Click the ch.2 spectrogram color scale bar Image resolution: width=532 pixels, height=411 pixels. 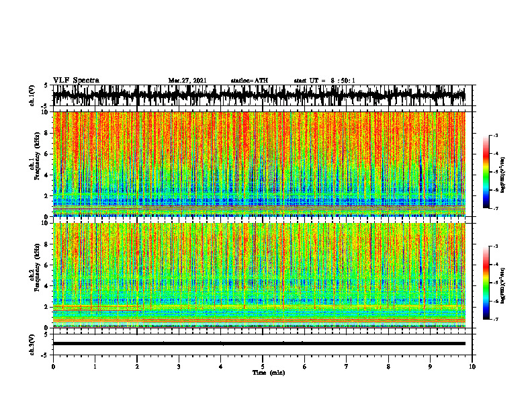(x=486, y=283)
